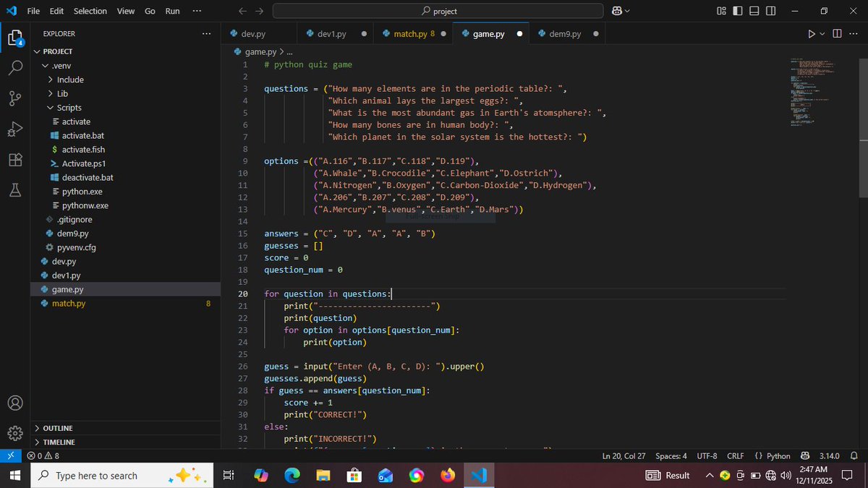Open the Extensions view

pos(15,160)
